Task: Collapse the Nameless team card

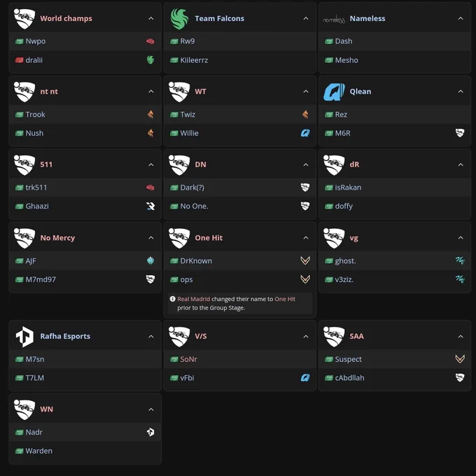Action: click(x=461, y=18)
